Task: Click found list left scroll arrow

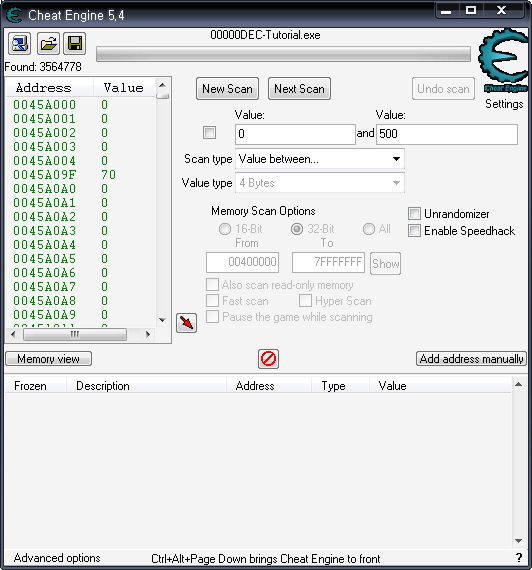Action: pos(13,334)
